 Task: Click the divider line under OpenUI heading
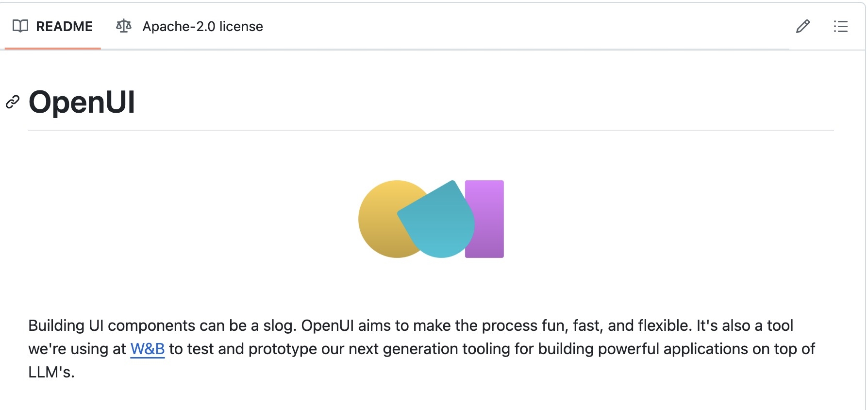(x=431, y=130)
